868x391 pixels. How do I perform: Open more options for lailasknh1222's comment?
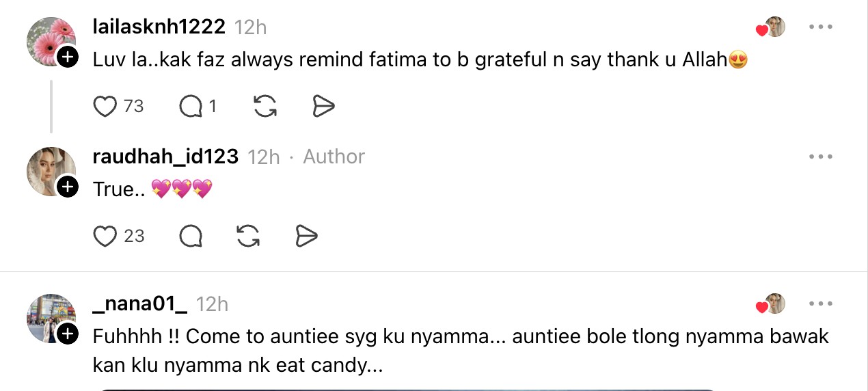tap(820, 27)
